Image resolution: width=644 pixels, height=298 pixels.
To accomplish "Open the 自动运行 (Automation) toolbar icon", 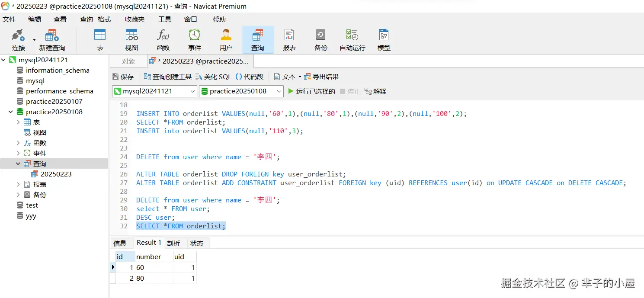I will (352, 40).
